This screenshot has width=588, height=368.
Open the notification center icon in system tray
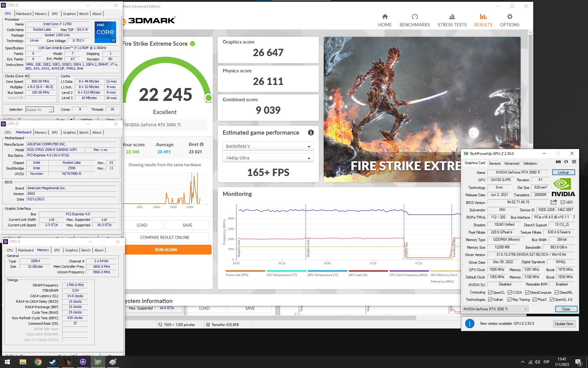578,362
